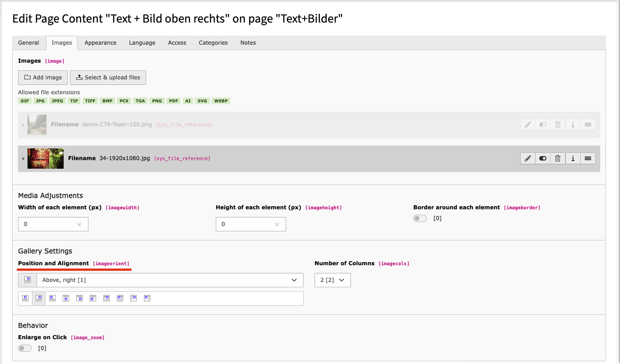Expand the demo-CTA-Teaer-100.png file reference
This screenshot has height=364, width=620.
[x=23, y=125]
